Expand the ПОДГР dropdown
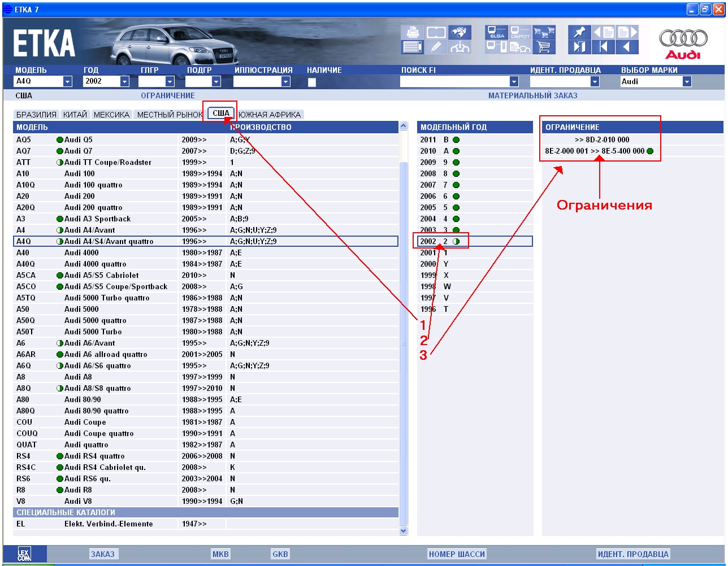728x566 pixels. tap(216, 81)
